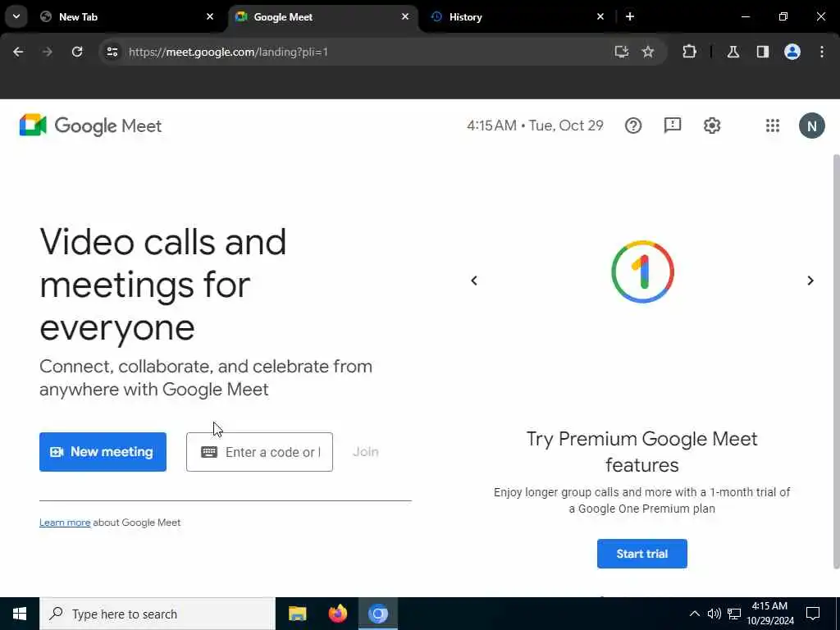Click the Join button
This screenshot has height=630, width=840.
point(365,452)
